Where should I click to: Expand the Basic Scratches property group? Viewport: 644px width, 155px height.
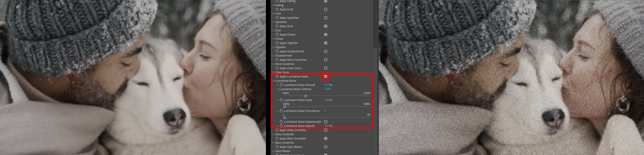(x=273, y=143)
